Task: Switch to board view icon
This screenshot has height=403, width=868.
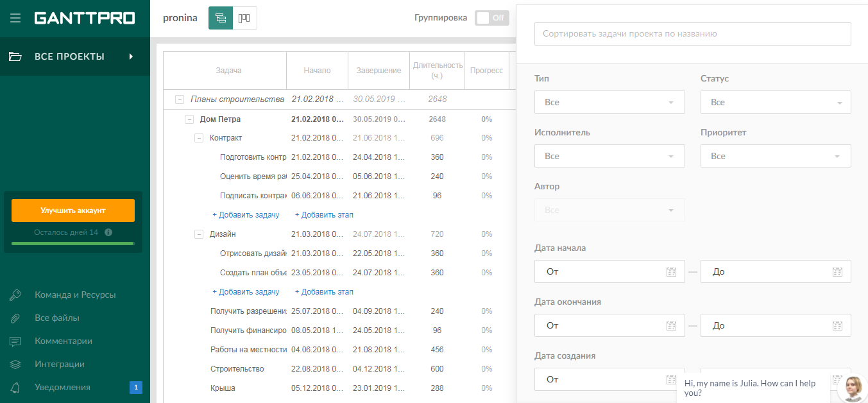Action: 244,18
